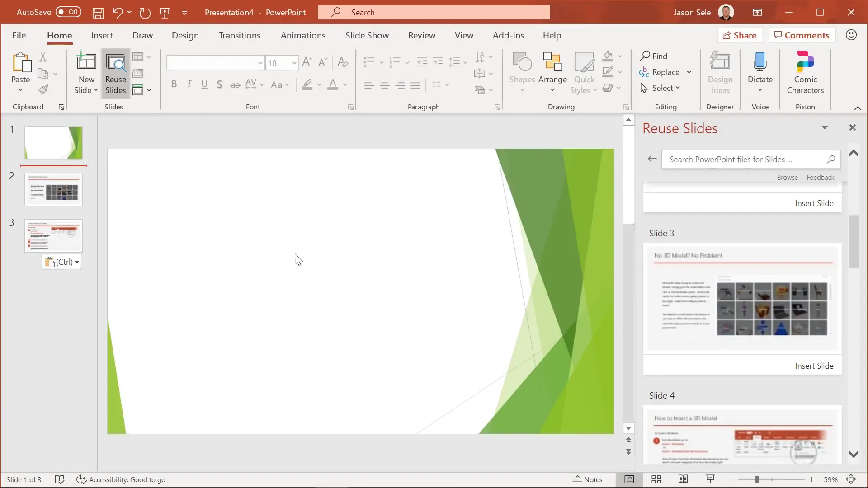The width and height of the screenshot is (868, 488).
Task: Select slide 2 thumbnail
Action: (x=53, y=189)
